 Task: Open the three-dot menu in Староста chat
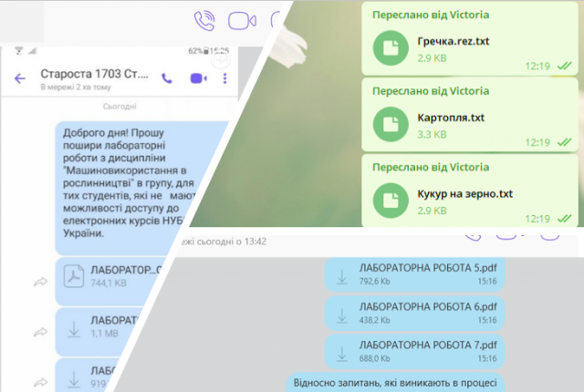[x=224, y=78]
